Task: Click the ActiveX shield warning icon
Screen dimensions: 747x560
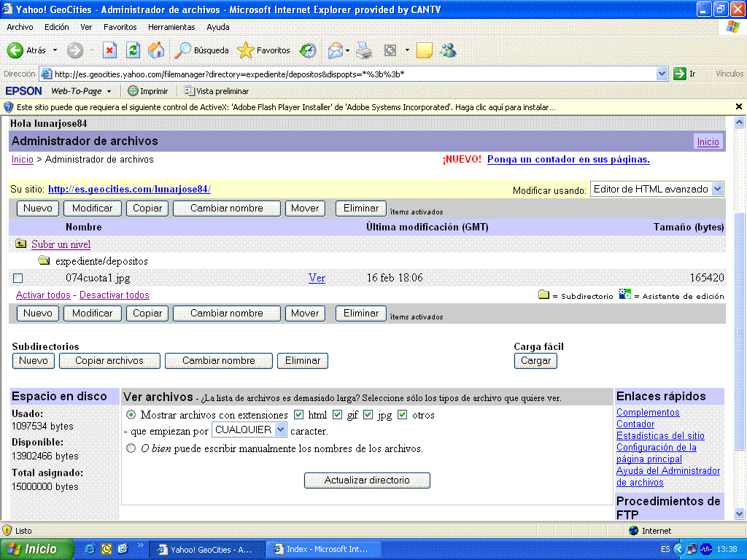Action: point(8,107)
